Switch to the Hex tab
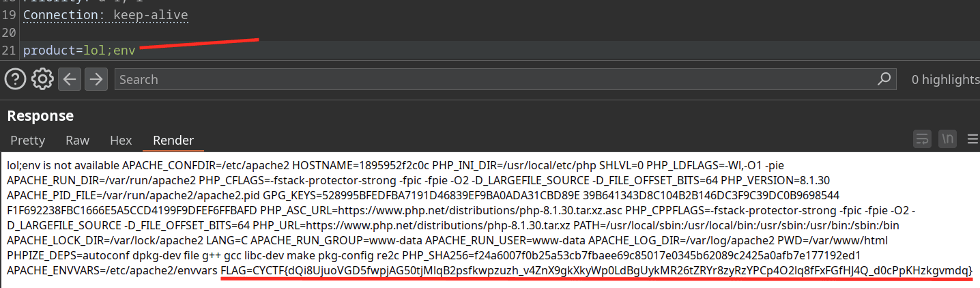The height and width of the screenshot is (288, 980). [x=121, y=140]
